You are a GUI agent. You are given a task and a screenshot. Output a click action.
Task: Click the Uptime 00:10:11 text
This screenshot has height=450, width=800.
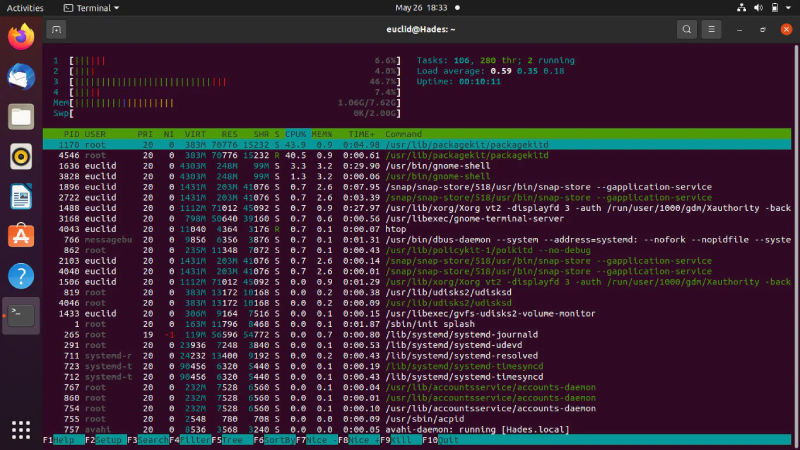[x=459, y=82]
